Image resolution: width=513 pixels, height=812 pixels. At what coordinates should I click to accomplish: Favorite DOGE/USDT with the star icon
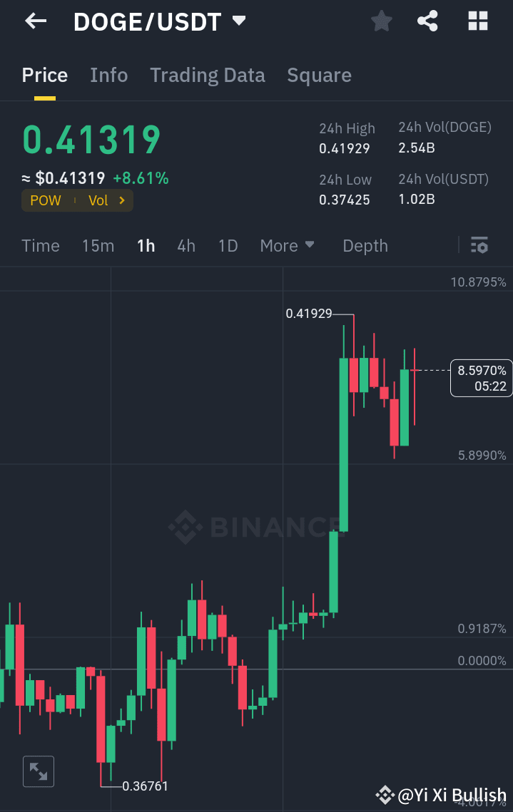[x=380, y=21]
